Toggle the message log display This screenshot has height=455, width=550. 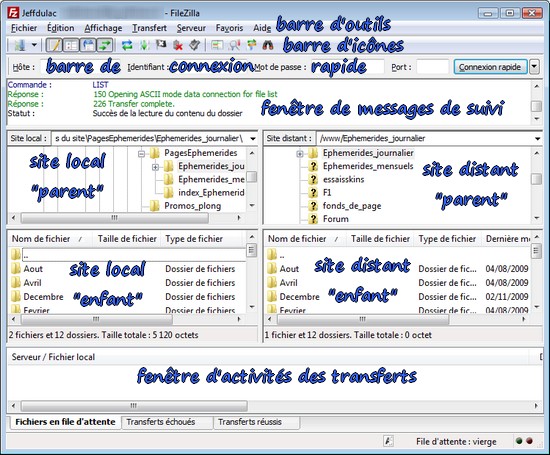[x=54, y=45]
